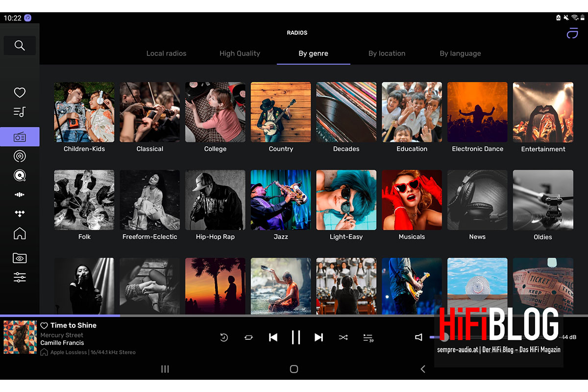Click the replay history icon in player bar
Viewport: 588px width, 392px height.
[x=224, y=337]
